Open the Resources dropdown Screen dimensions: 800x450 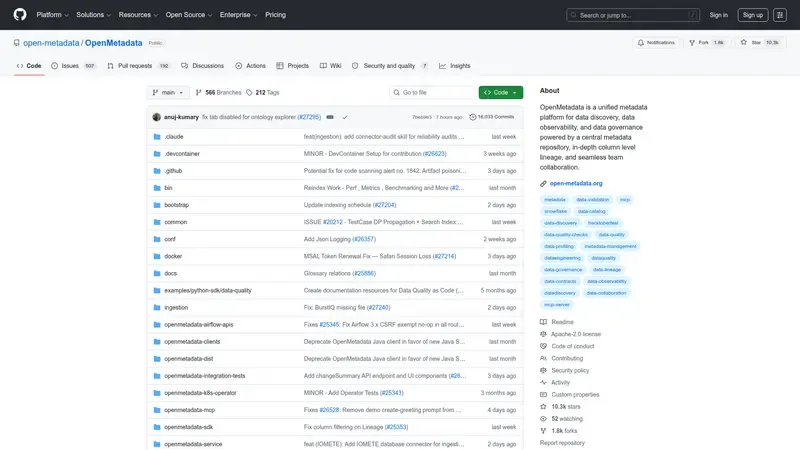[138, 15]
